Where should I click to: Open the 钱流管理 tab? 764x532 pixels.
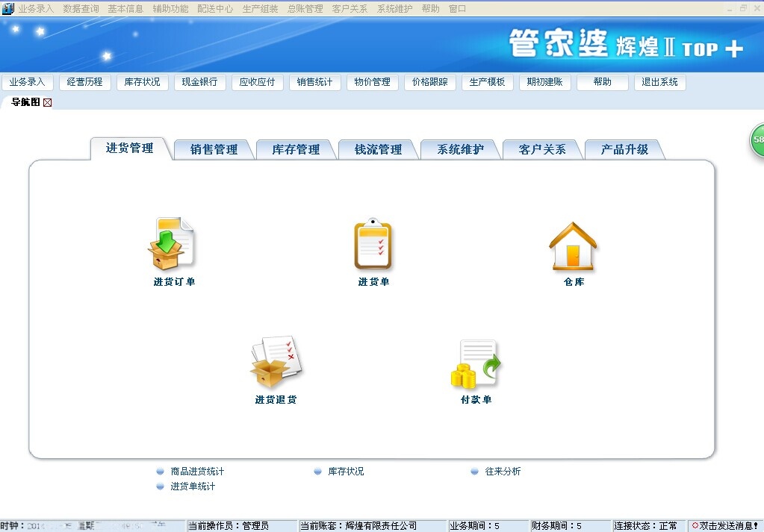379,148
